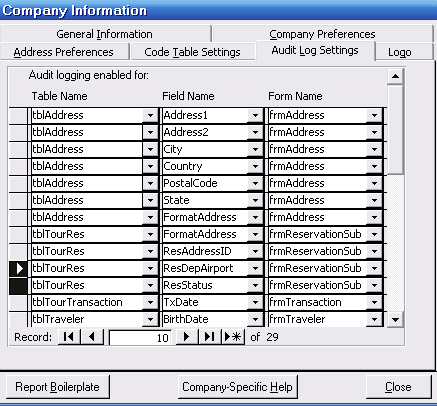Go to first record navigation button
Screen dimensions: 437x406
pyautogui.click(x=69, y=337)
